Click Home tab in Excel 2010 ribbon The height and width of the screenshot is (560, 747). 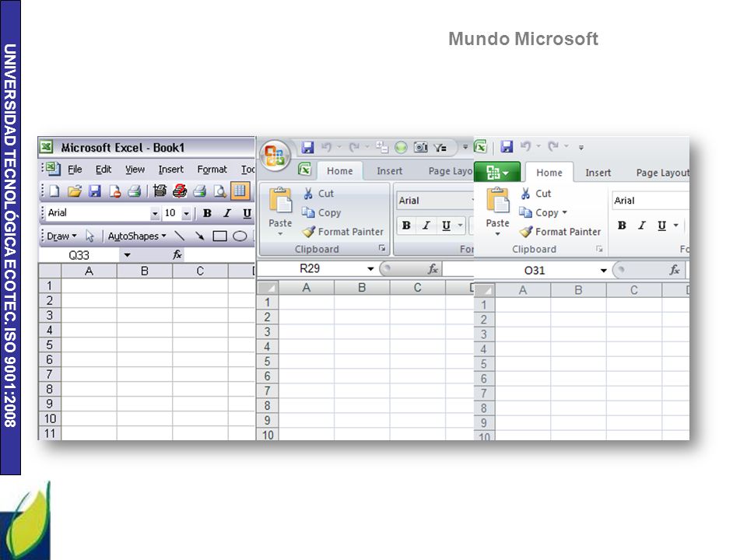pyautogui.click(x=549, y=173)
